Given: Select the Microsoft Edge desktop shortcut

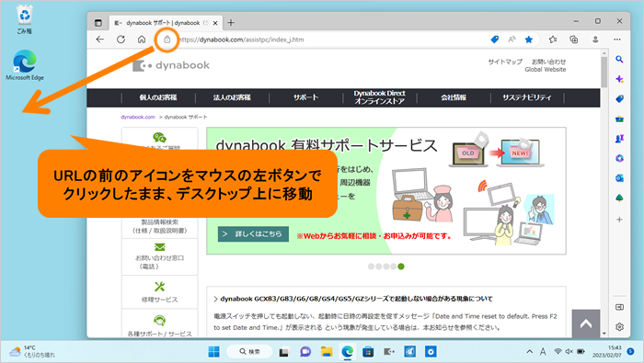Looking at the screenshot, I should coord(25,65).
